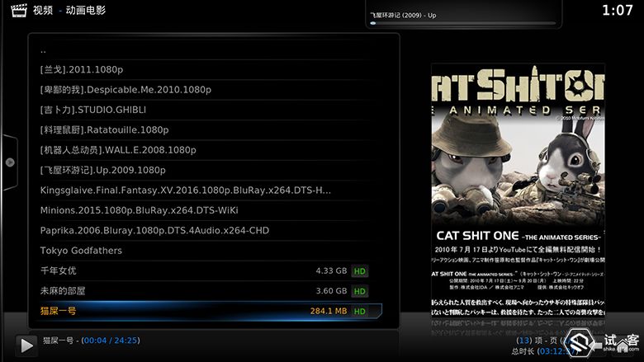644x362 pixels.
Task: Open the [兰戈].2011.1080p entry
Action: pyautogui.click(x=81, y=70)
